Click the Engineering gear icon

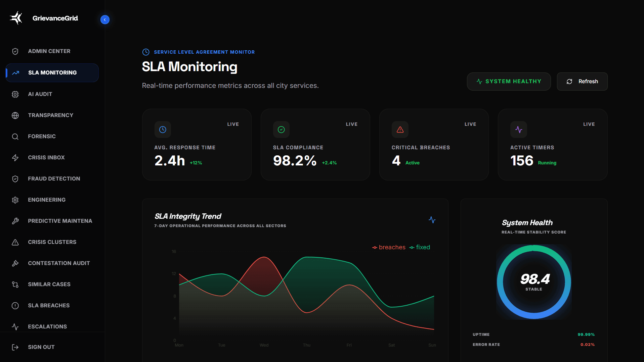tap(15, 200)
